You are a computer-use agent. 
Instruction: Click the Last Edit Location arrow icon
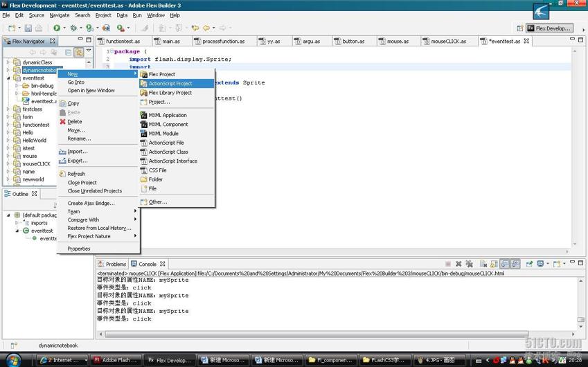(195, 28)
